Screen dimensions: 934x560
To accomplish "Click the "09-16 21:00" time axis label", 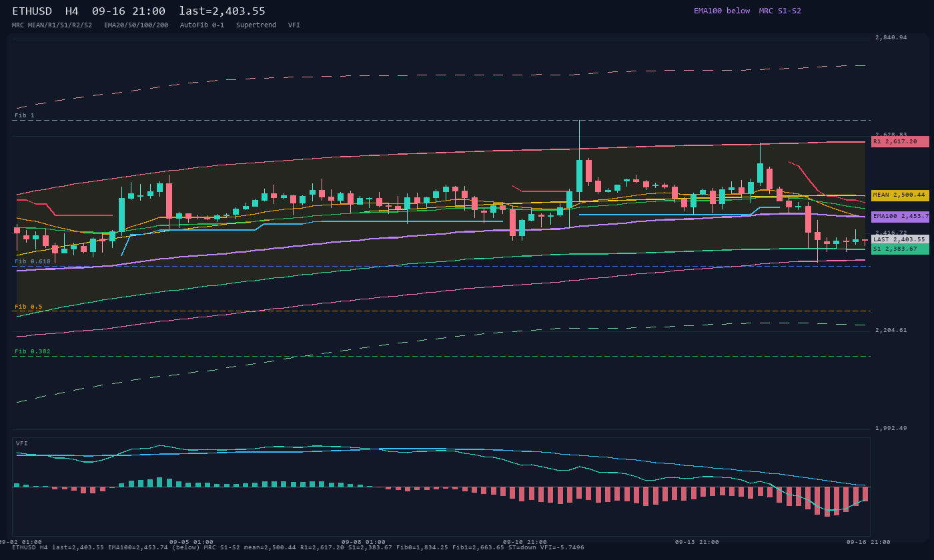I will point(869,542).
